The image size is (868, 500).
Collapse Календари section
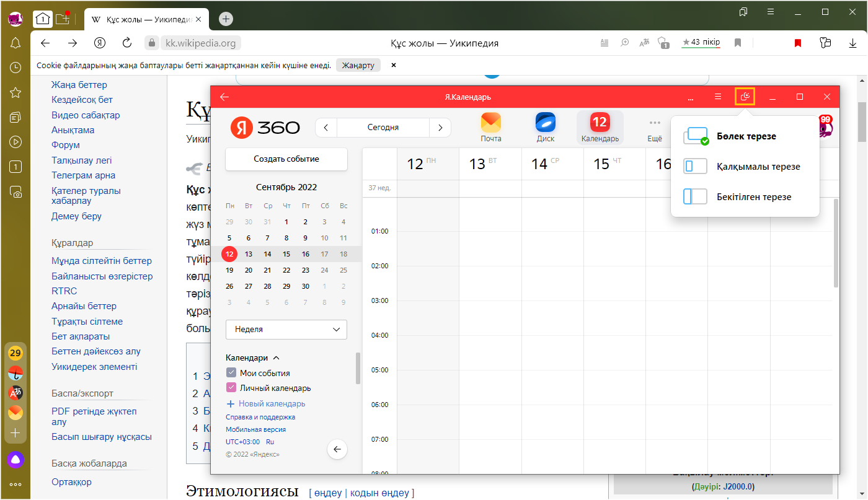(x=253, y=358)
